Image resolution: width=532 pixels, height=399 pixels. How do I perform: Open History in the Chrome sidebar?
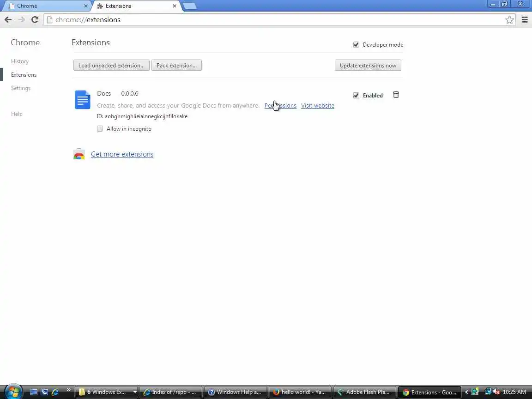pyautogui.click(x=20, y=61)
